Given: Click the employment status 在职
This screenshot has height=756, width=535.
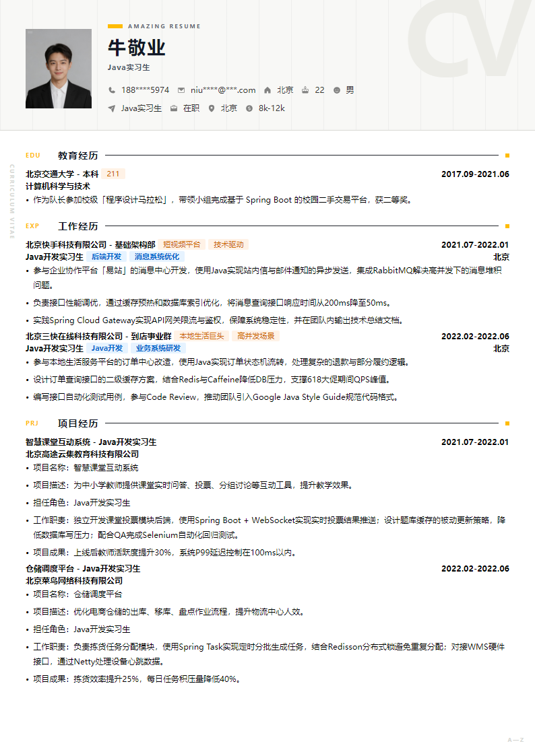Looking at the screenshot, I should (x=191, y=108).
